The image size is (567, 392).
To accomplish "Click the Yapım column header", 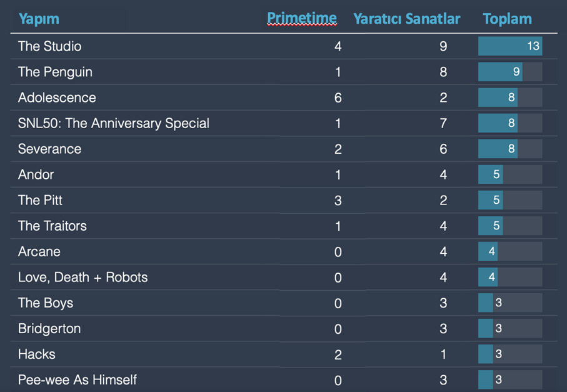I will pos(39,19).
